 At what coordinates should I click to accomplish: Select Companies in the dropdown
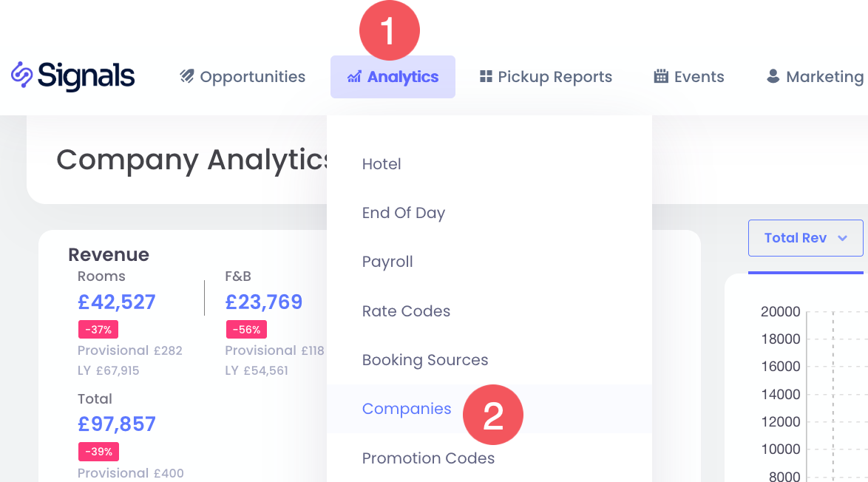pyautogui.click(x=407, y=409)
